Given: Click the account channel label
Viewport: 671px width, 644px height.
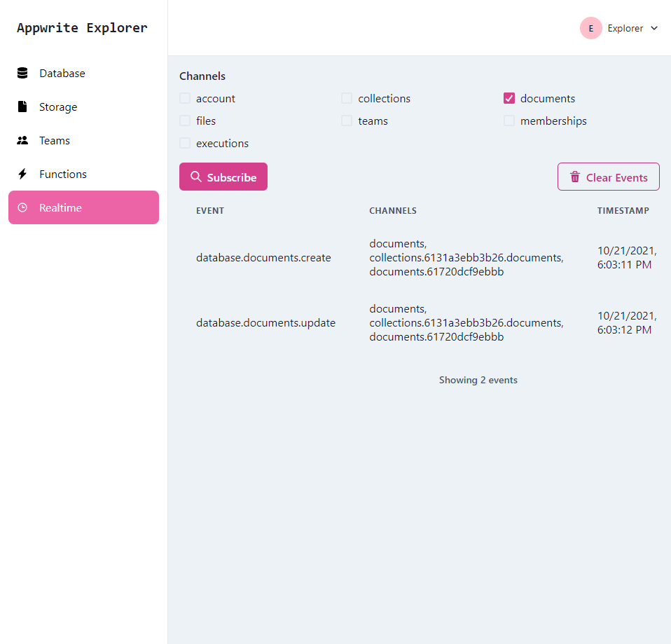Looking at the screenshot, I should click(x=216, y=99).
